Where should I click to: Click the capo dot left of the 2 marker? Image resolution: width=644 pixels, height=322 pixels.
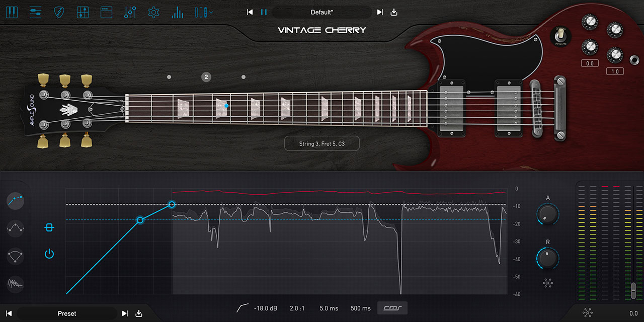(x=169, y=77)
